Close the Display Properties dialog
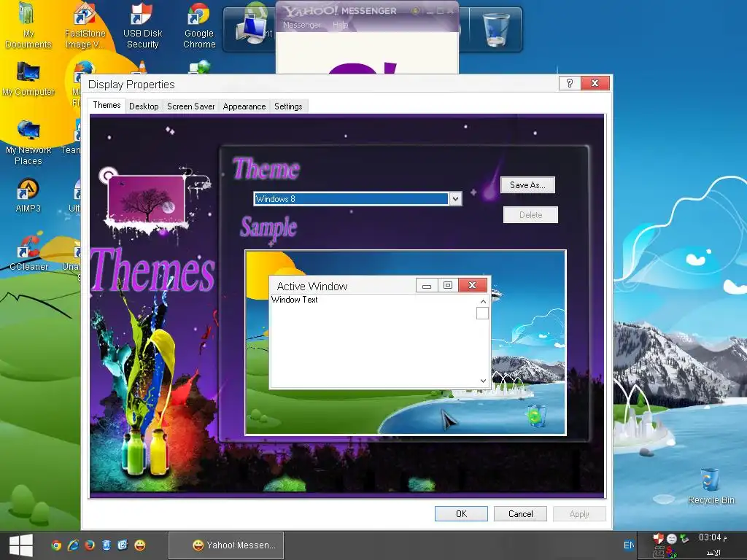 coord(595,83)
